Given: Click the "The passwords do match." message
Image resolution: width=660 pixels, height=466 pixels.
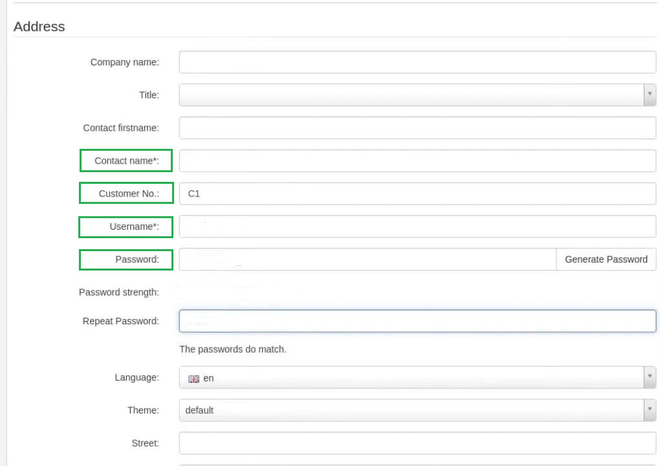Looking at the screenshot, I should coord(233,349).
